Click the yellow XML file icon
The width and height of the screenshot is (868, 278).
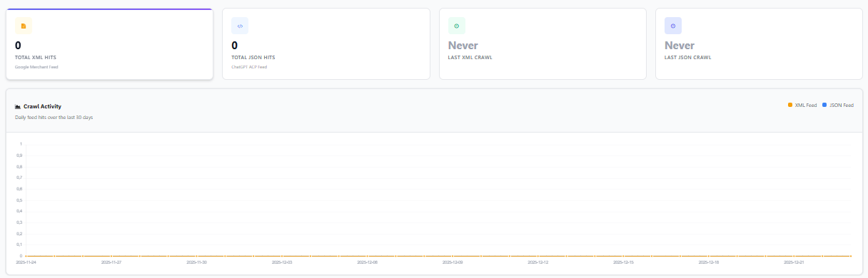pos(24,26)
